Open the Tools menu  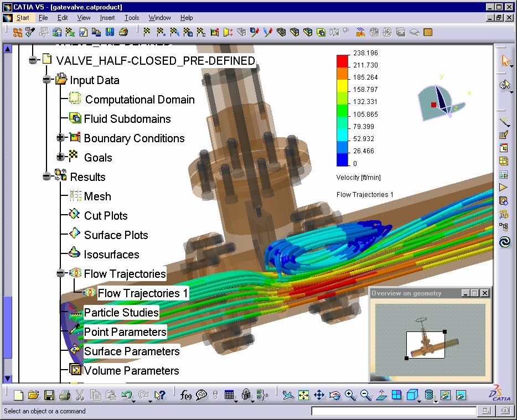[132, 18]
